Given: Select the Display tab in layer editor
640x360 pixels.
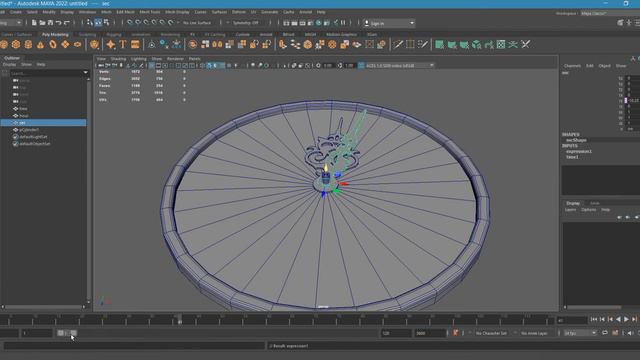Looking at the screenshot, I should (x=573, y=203).
